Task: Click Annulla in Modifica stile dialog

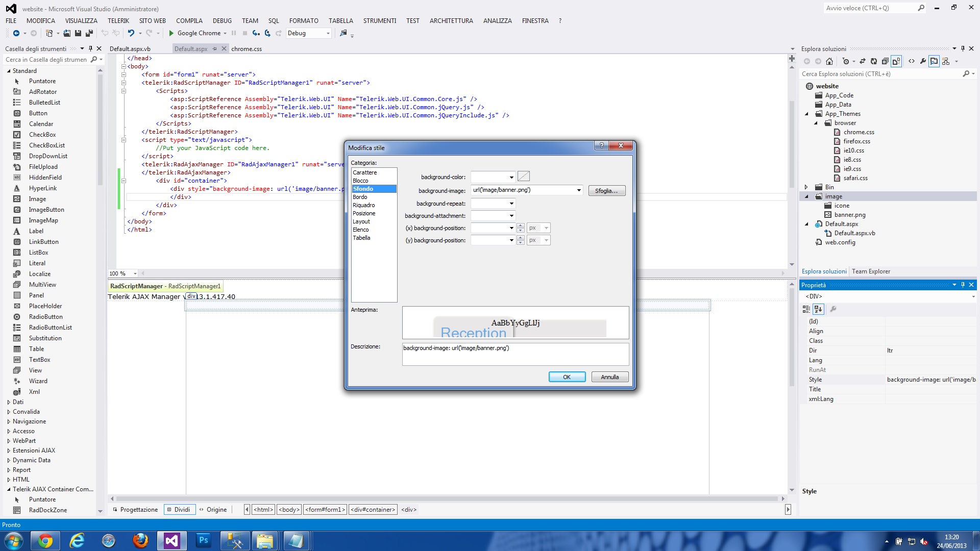Action: click(x=609, y=377)
